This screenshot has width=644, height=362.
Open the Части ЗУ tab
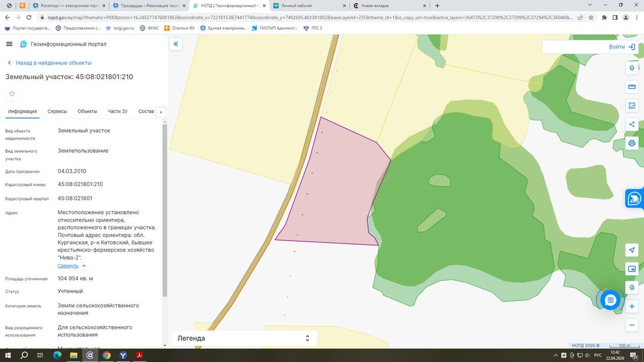(x=118, y=112)
